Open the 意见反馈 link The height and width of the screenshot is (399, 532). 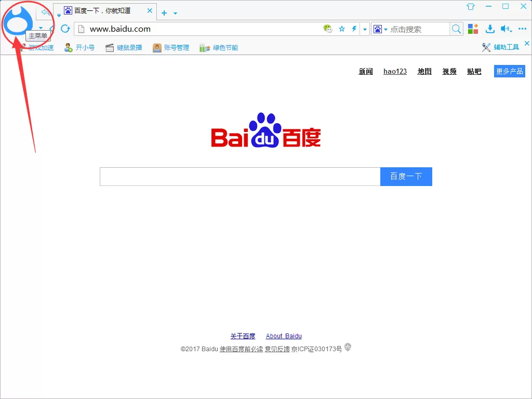pyautogui.click(x=277, y=349)
